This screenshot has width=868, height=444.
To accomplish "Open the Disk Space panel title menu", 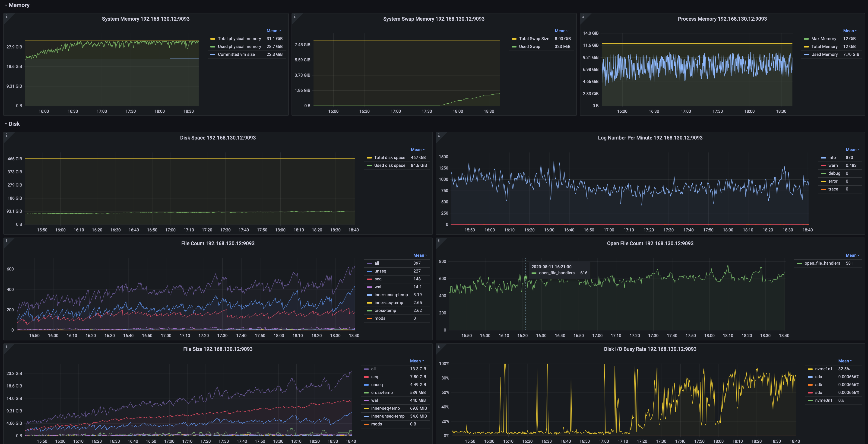I will (218, 138).
